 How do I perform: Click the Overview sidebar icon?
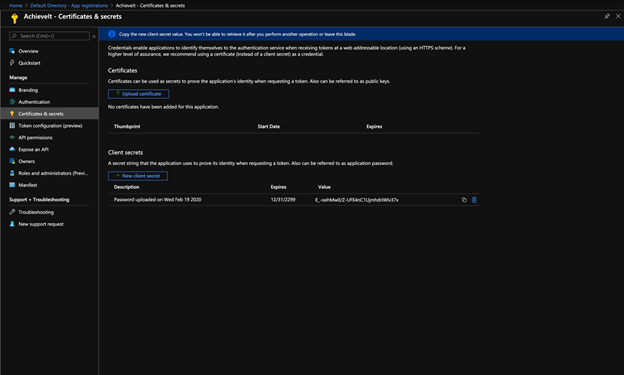coord(12,51)
